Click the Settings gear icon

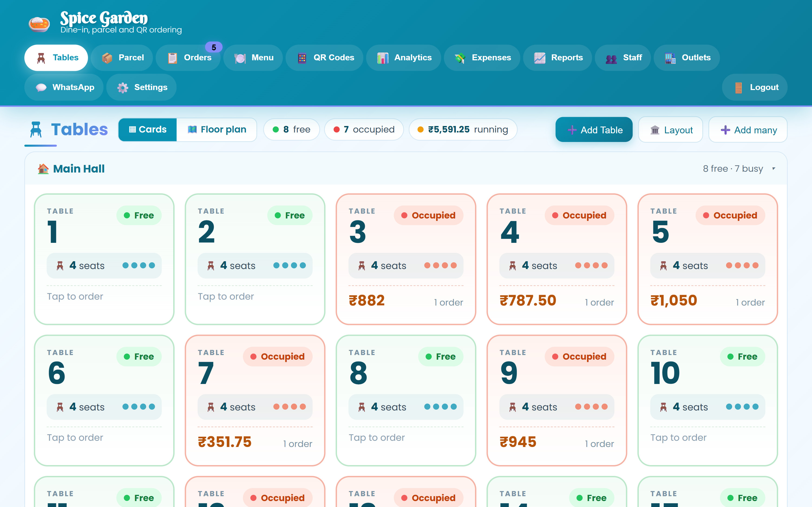coord(123,88)
